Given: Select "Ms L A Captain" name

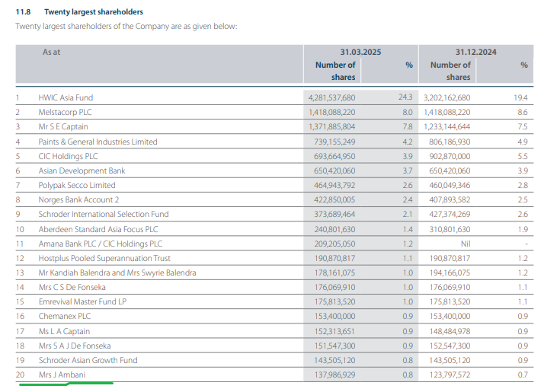Looking at the screenshot, I should point(64,331).
